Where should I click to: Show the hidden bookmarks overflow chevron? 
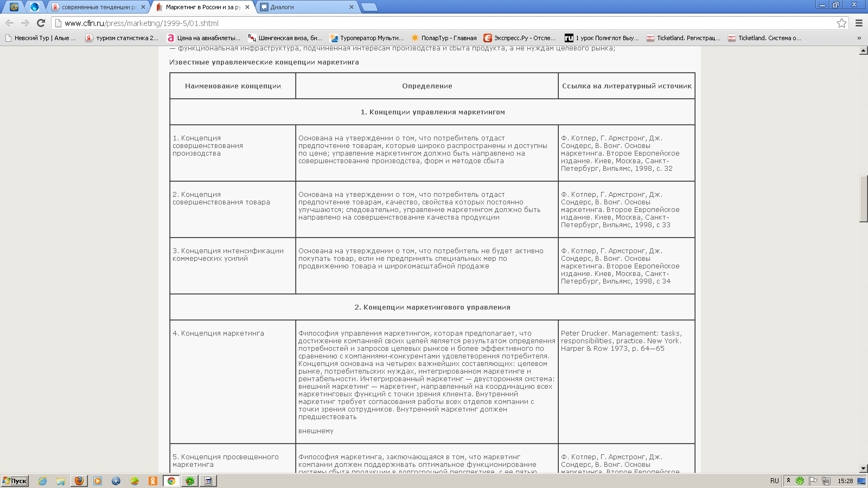click(x=859, y=38)
